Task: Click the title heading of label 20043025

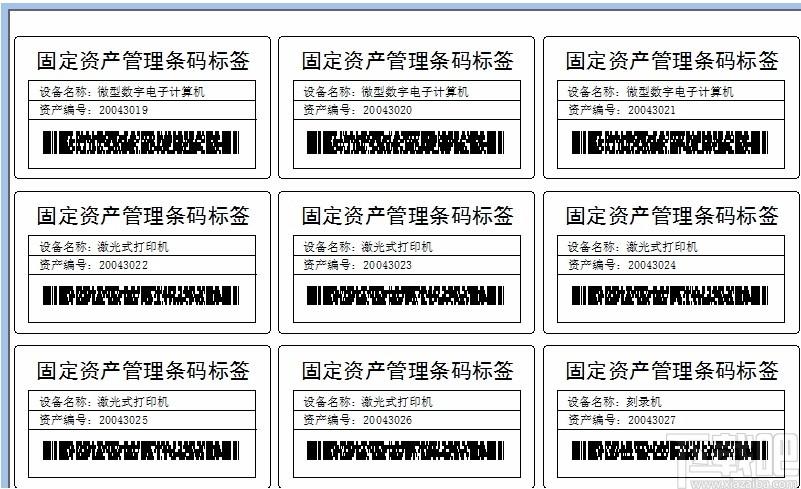Action: [143, 371]
